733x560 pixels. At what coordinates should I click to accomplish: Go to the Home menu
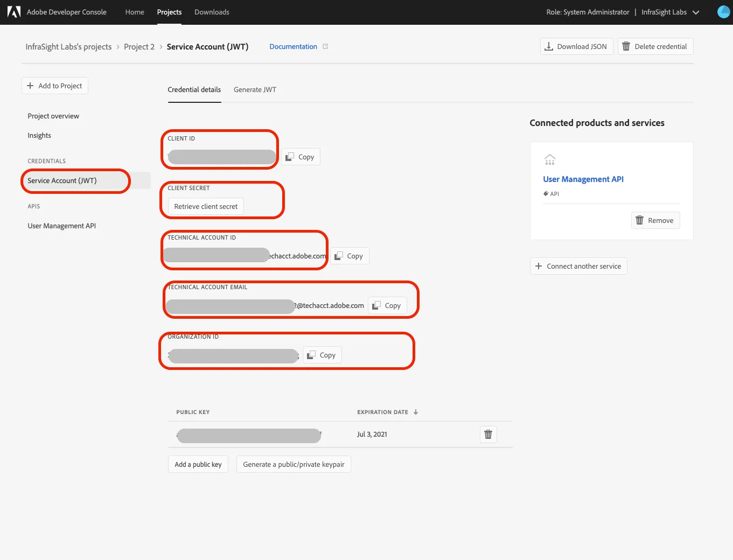pyautogui.click(x=135, y=12)
